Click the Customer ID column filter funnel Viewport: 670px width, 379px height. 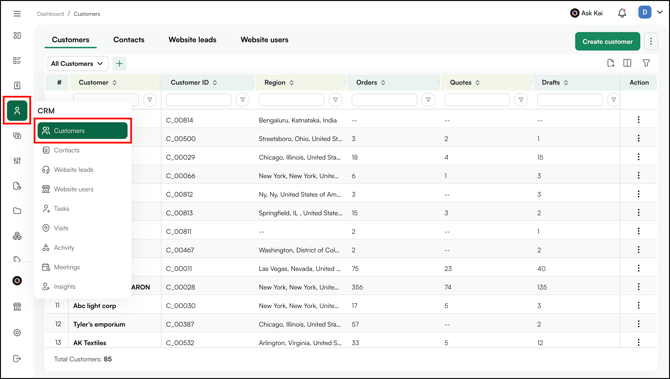click(x=242, y=100)
